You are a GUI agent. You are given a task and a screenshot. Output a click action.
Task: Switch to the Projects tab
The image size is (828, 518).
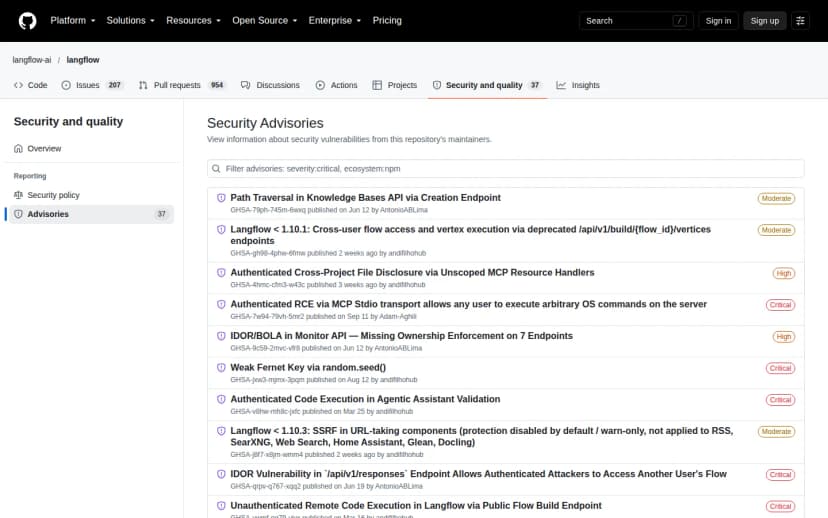[394, 85]
